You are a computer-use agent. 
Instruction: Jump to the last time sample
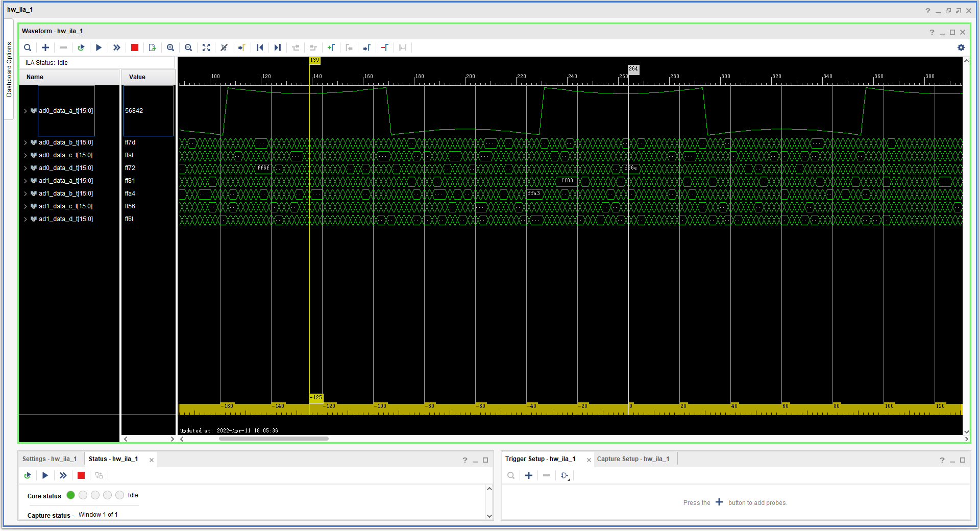[277, 47]
